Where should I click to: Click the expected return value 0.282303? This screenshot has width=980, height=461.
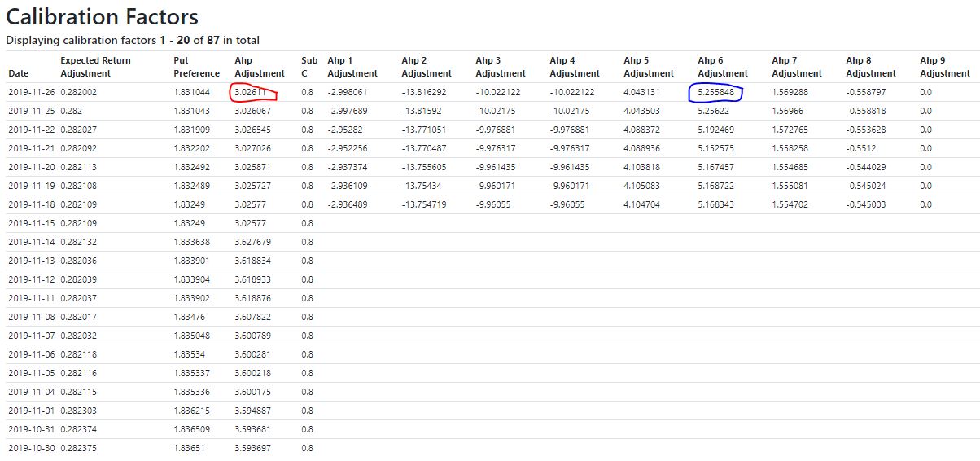pos(78,411)
